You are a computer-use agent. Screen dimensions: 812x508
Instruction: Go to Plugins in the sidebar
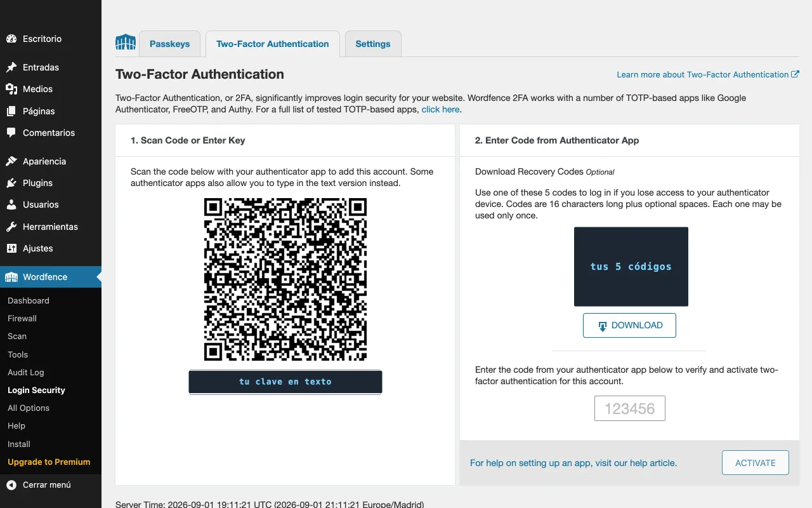(51, 183)
